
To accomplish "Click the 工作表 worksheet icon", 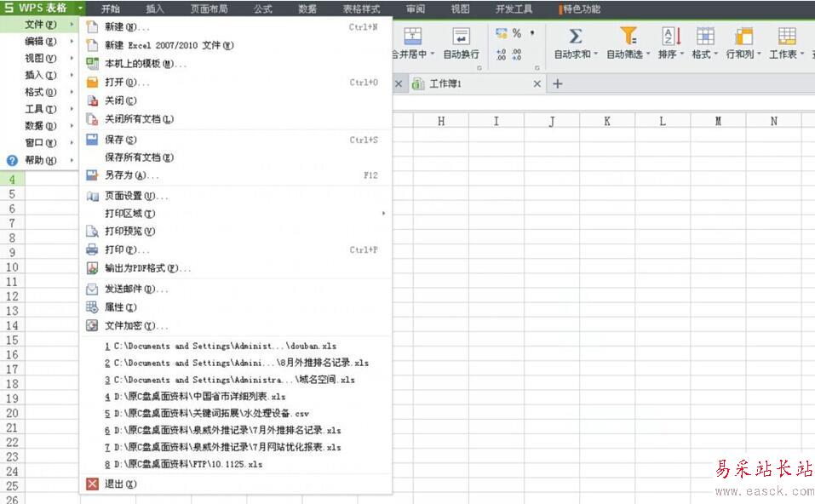I will 787,36.
